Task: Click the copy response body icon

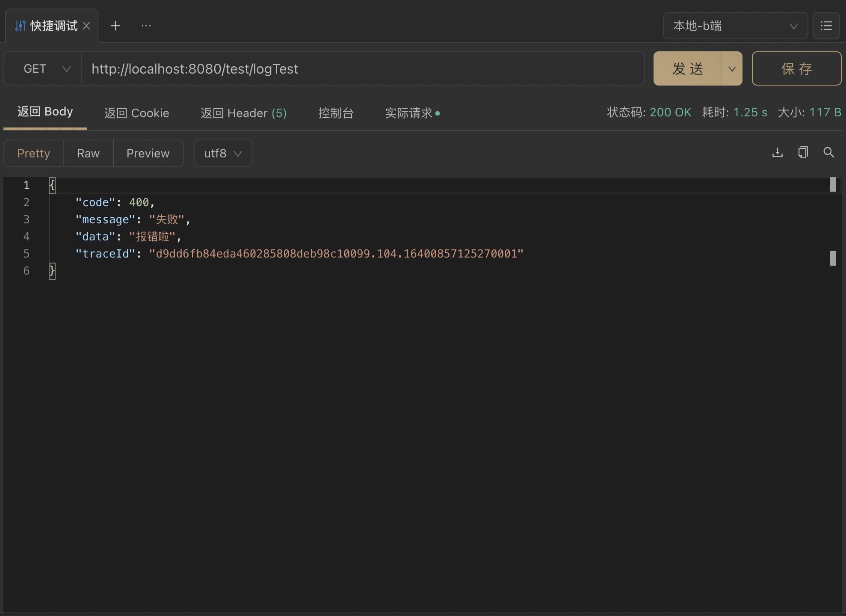Action: [803, 153]
